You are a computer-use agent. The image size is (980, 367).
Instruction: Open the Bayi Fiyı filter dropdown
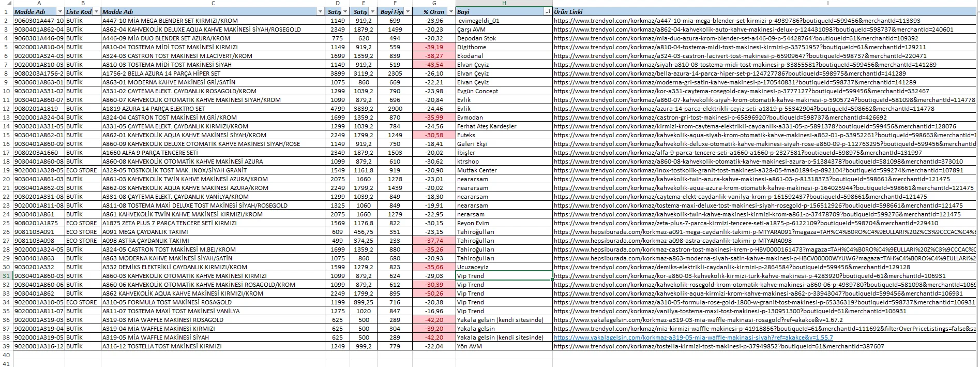[x=408, y=11]
